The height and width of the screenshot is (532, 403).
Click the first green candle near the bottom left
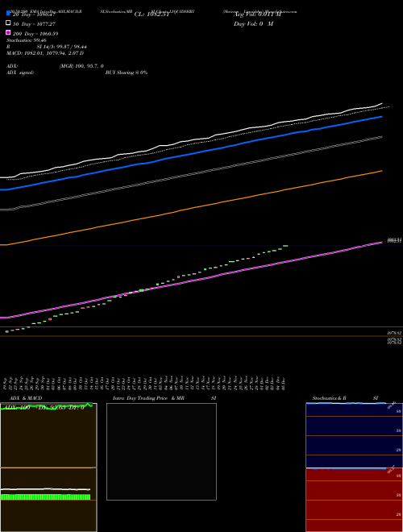7,331
